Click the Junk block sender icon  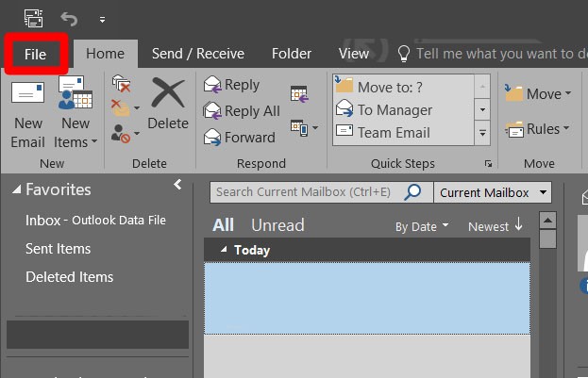pos(121,133)
